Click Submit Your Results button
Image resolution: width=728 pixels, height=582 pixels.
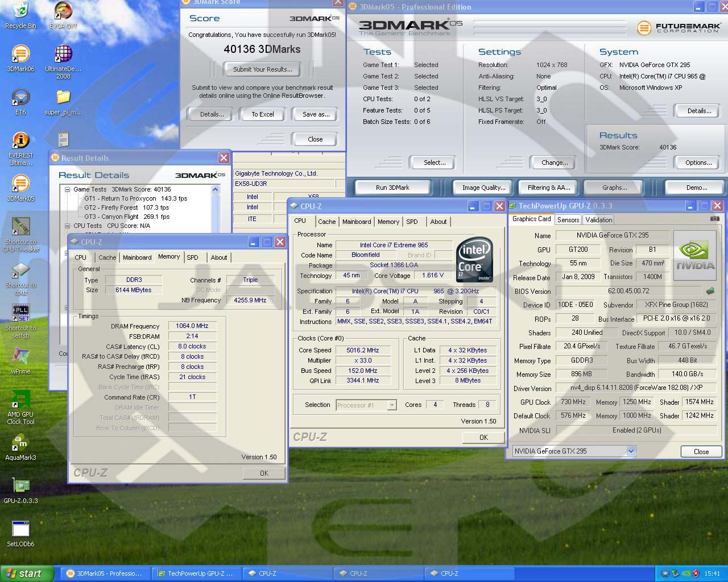(x=263, y=69)
